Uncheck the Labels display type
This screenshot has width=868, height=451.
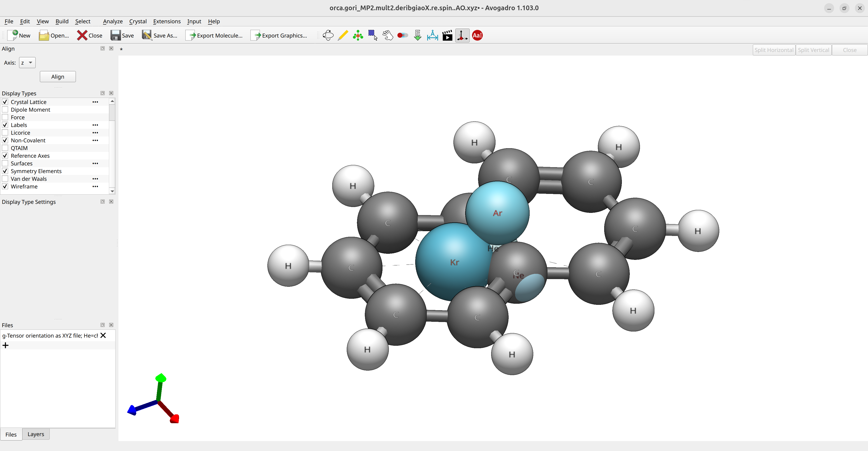point(5,125)
